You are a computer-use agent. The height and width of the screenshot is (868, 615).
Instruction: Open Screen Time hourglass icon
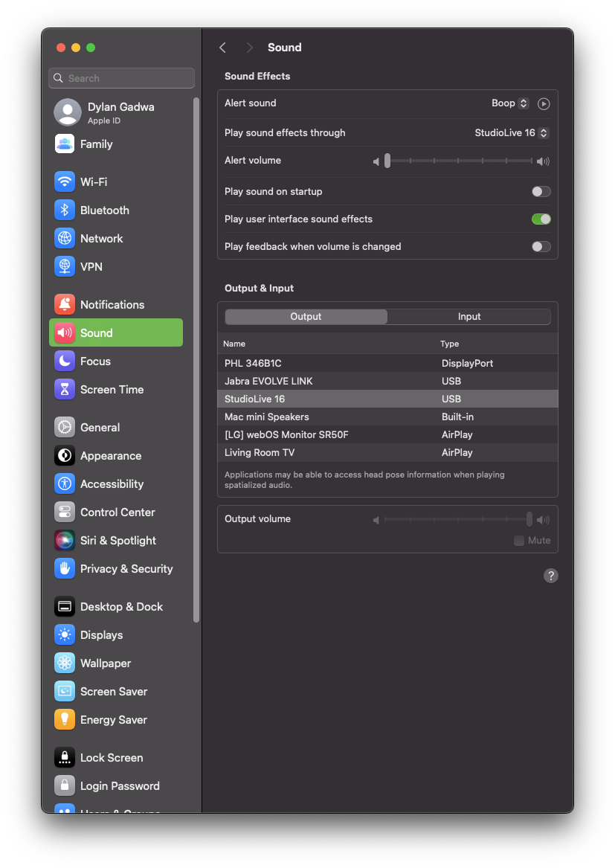coord(65,389)
